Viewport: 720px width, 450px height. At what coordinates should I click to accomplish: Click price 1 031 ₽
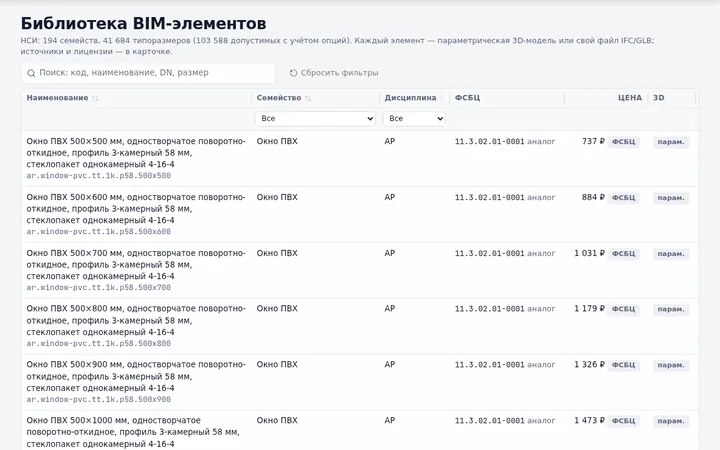pyautogui.click(x=589, y=253)
